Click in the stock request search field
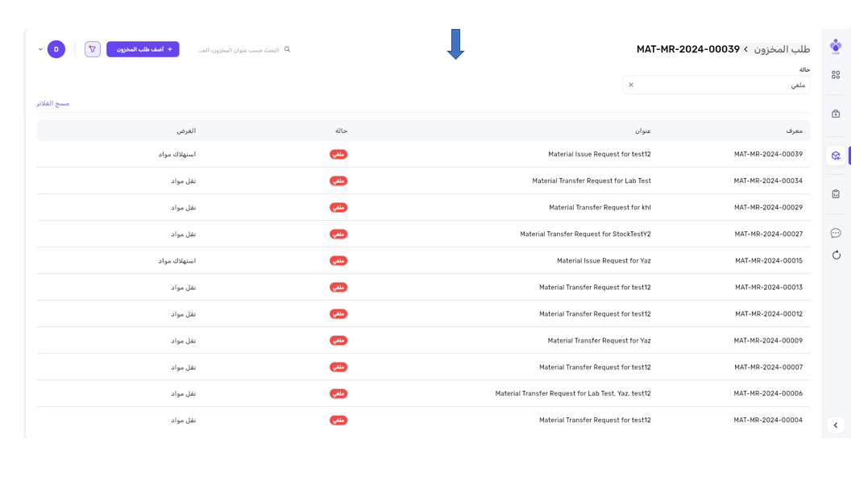The width and height of the screenshot is (868, 481). pos(239,50)
